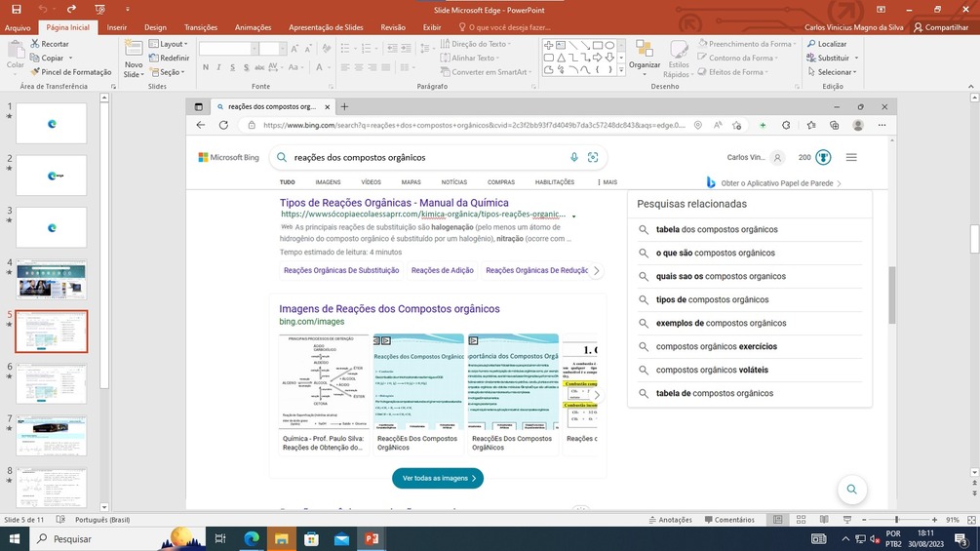Click the Compartilhar share button
The image size is (980, 551).
click(x=941, y=27)
